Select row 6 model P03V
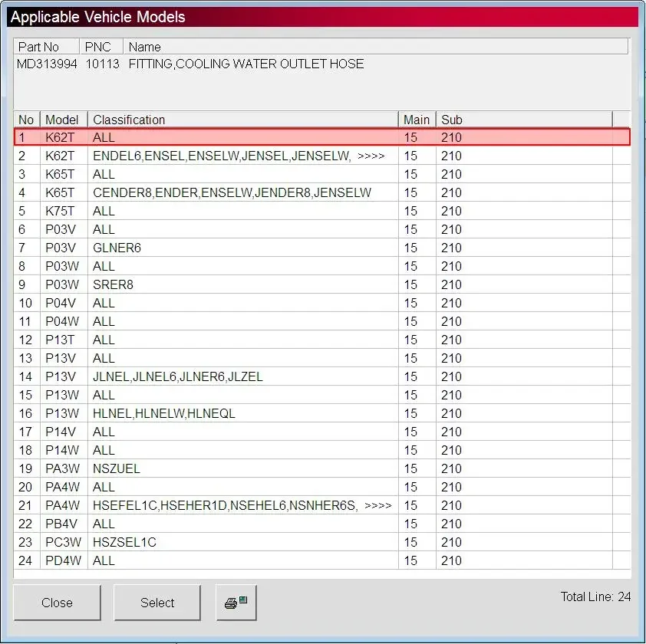This screenshot has height=644, width=646. (x=61, y=229)
